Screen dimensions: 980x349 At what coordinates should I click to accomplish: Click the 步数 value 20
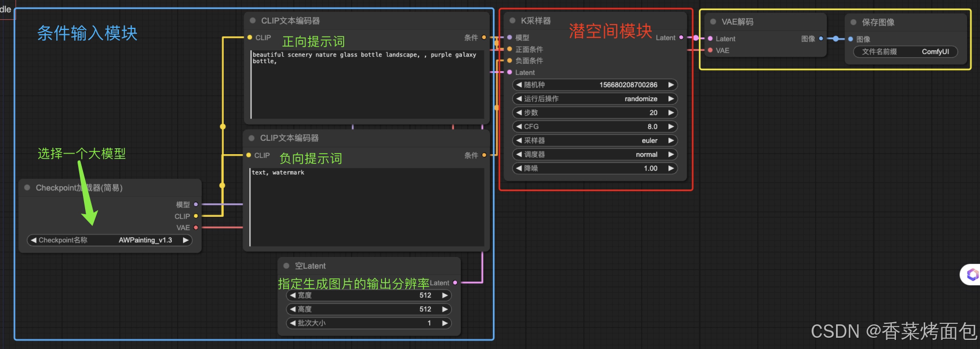coord(654,112)
